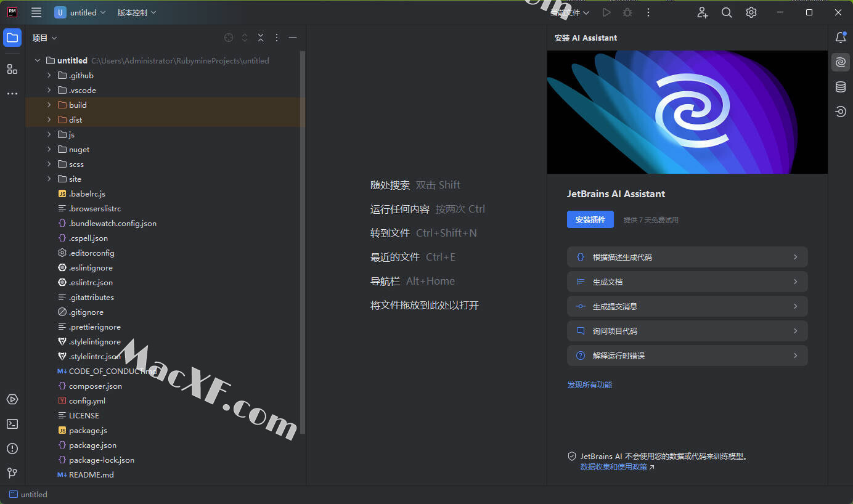Open IDE settings gear icon
853x504 pixels.
751,12
